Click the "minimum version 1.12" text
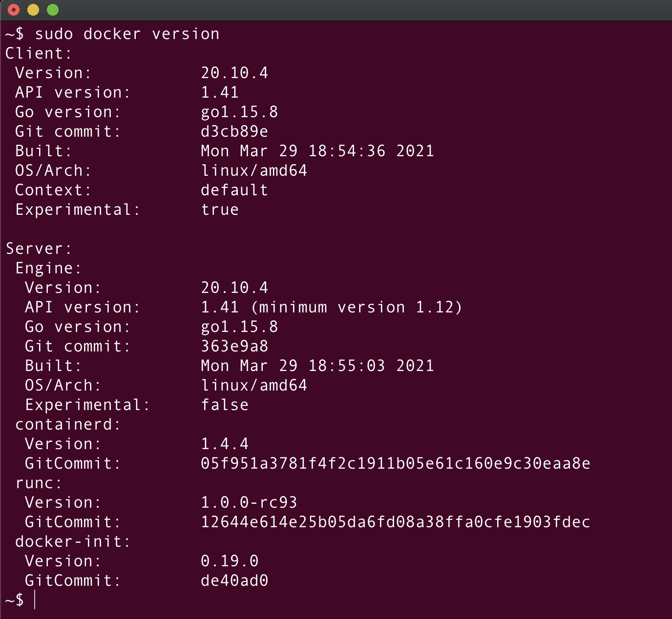The image size is (672, 619). click(x=357, y=307)
